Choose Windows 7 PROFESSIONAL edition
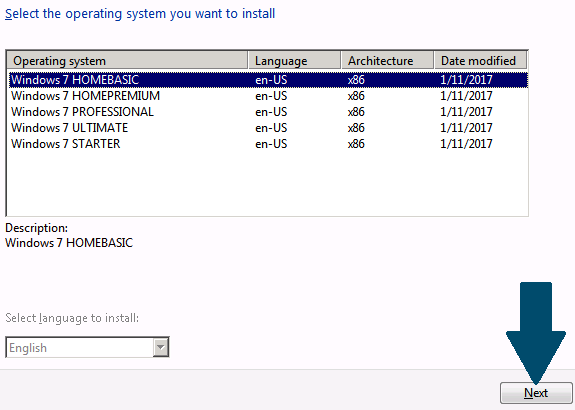Viewport: 575px width, 410px height. coord(268,112)
